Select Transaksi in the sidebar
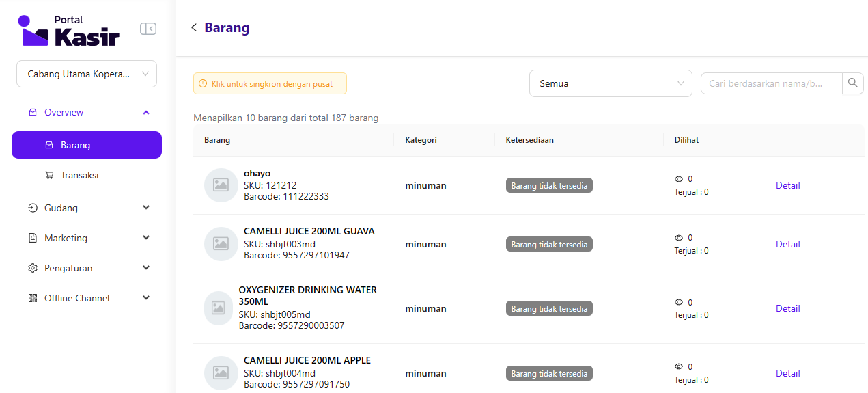This screenshot has width=868, height=393. (x=79, y=175)
